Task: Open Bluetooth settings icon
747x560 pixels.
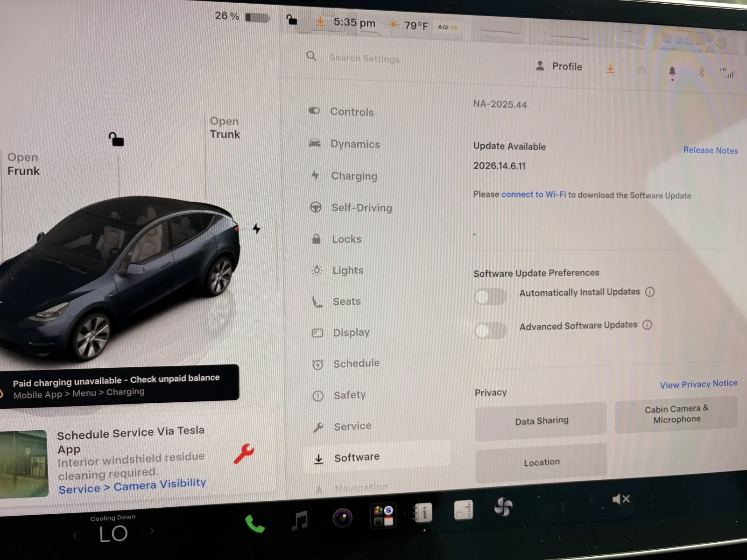Action: coord(701,72)
